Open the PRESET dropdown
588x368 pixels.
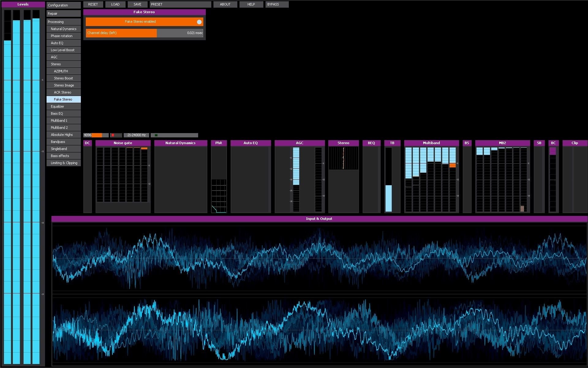[x=180, y=5]
